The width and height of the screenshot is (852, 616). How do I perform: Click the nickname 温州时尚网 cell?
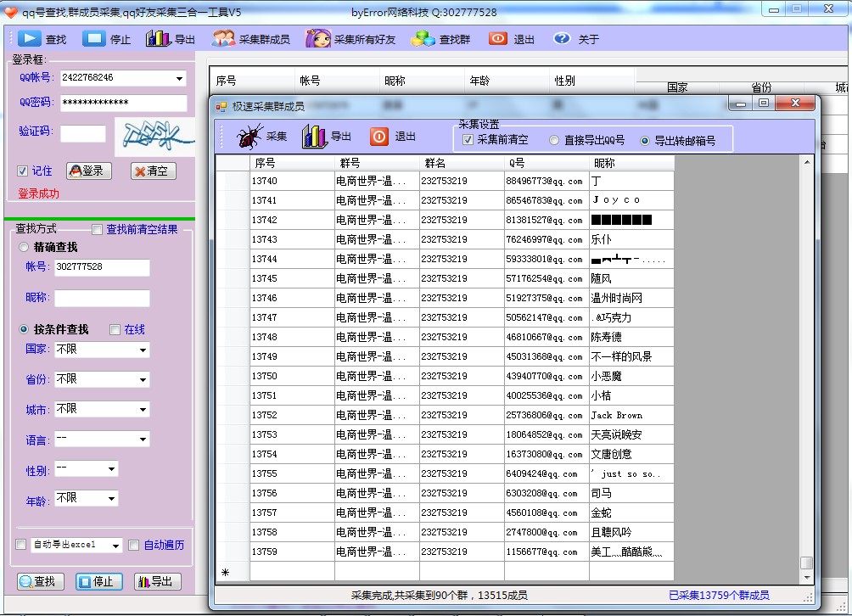click(631, 298)
